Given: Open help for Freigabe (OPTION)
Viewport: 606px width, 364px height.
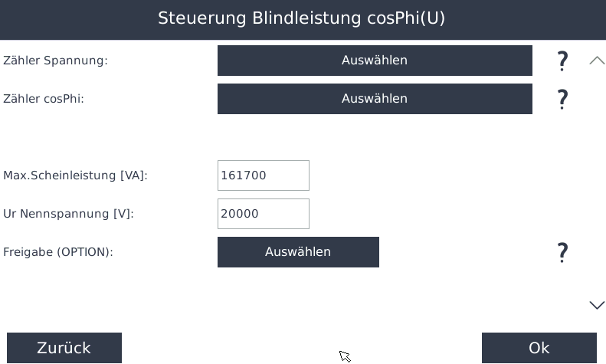Looking at the screenshot, I should (562, 252).
